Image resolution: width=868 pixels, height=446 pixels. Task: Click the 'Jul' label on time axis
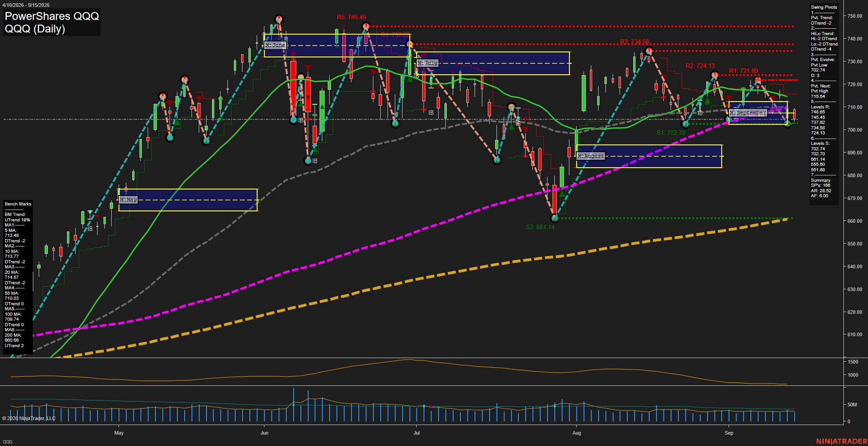pos(417,433)
